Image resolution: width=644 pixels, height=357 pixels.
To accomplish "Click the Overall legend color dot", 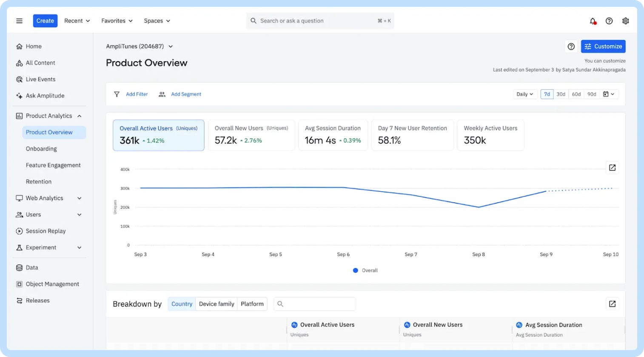I will (356, 270).
